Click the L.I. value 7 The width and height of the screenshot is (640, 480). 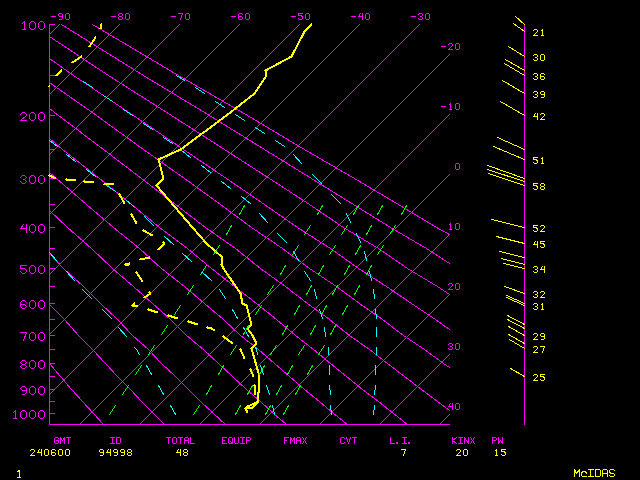click(403, 452)
